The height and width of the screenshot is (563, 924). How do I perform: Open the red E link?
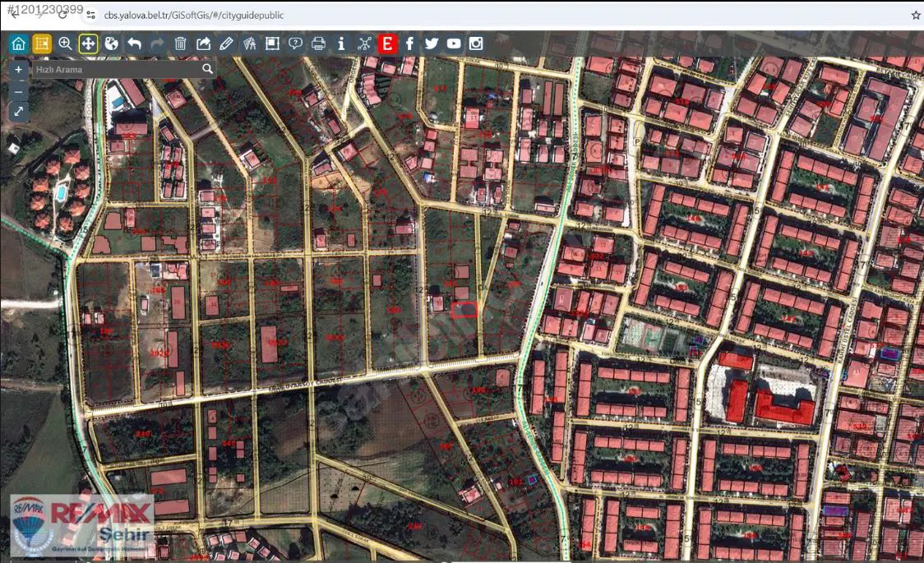(x=387, y=44)
